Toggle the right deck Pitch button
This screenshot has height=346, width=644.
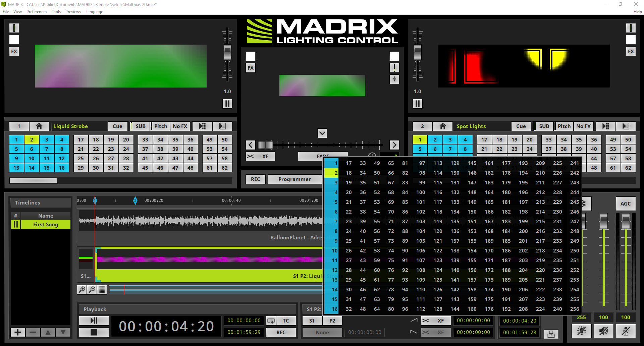pos(564,126)
